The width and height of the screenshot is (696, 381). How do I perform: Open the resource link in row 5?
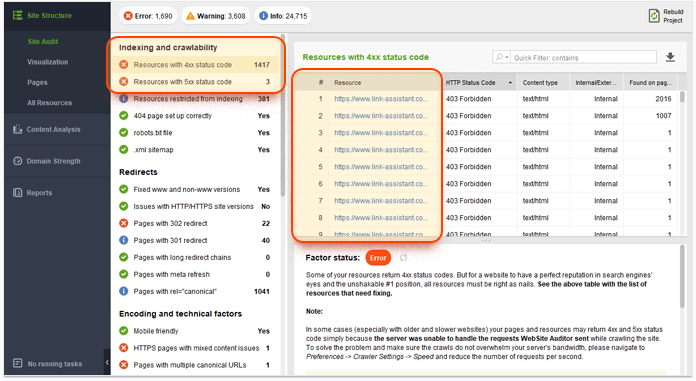[381, 167]
